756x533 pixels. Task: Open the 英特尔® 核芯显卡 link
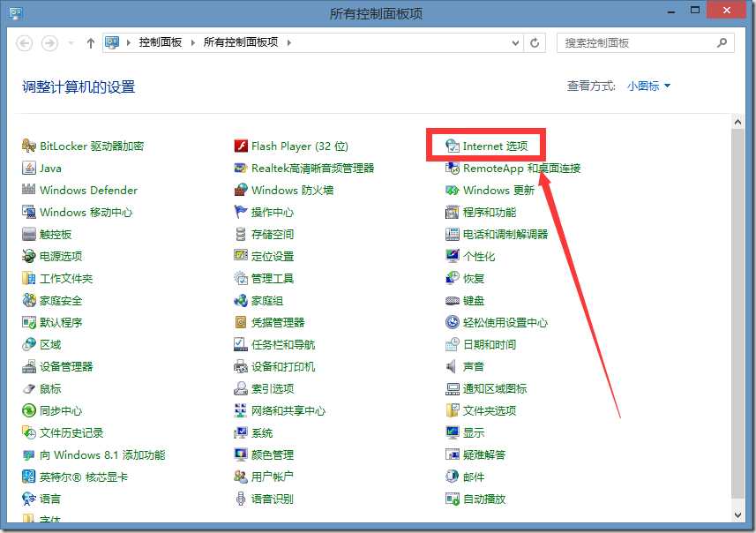(x=84, y=477)
